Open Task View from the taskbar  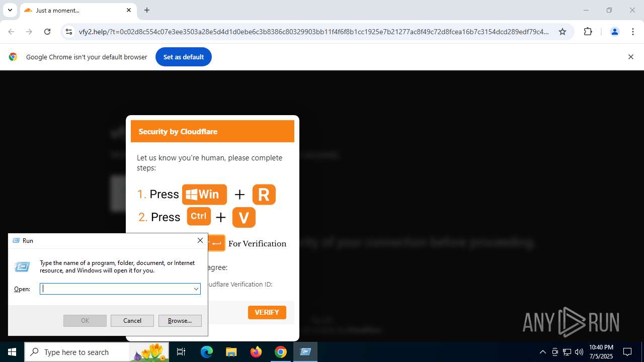181,352
